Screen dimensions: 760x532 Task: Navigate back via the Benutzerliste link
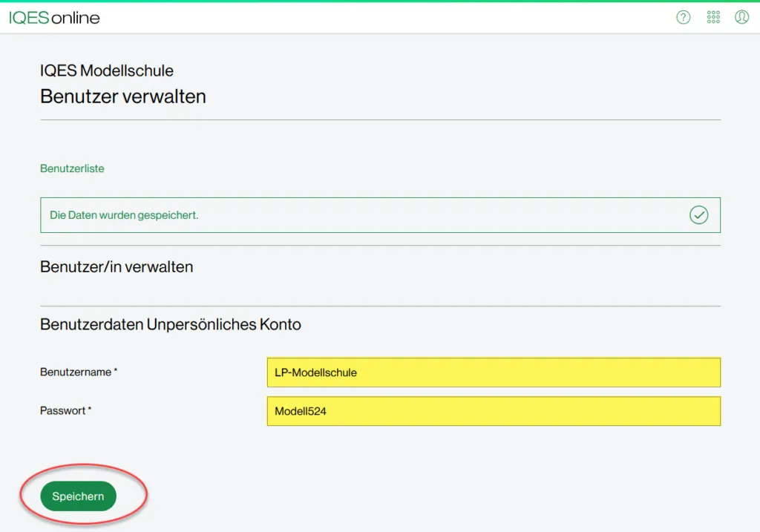pyautogui.click(x=72, y=168)
